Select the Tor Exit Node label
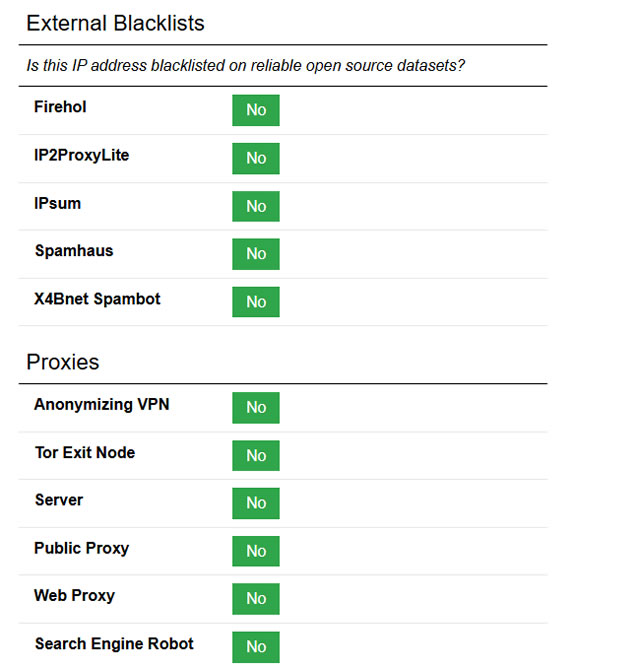Screen dimensions: 640x667 coord(84,452)
